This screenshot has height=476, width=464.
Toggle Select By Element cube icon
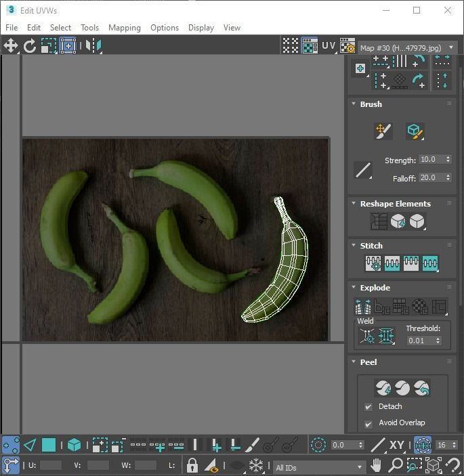[74, 445]
